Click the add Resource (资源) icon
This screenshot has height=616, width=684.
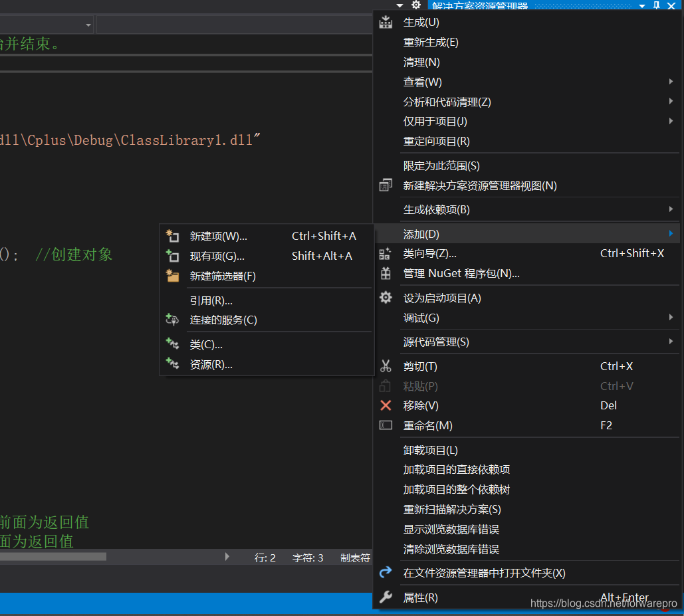tap(172, 363)
